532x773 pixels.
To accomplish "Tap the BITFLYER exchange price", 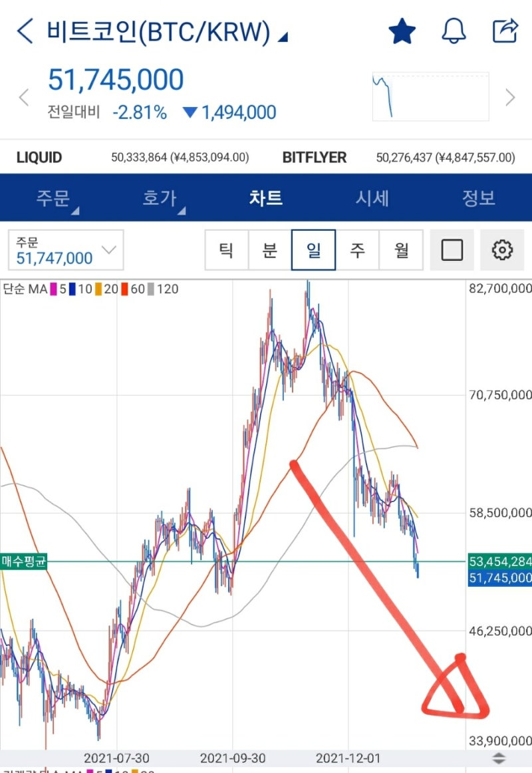I will pyautogui.click(x=398, y=157).
